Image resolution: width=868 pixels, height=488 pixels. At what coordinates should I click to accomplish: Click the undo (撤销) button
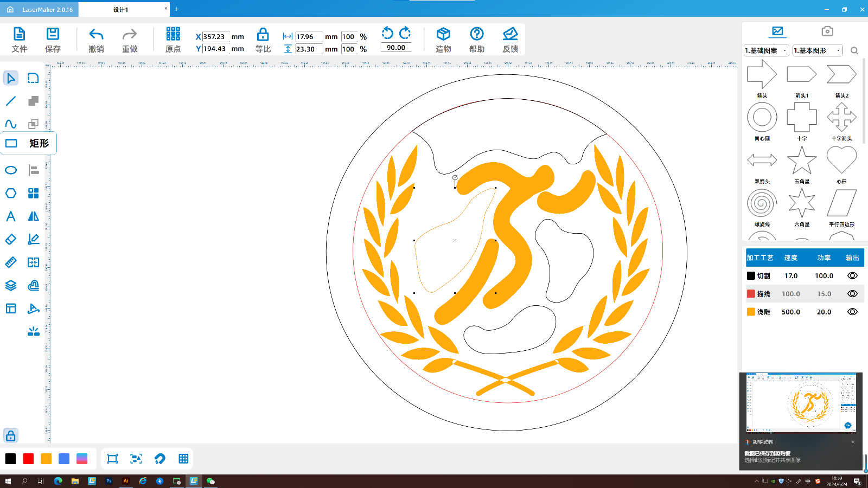[96, 40]
